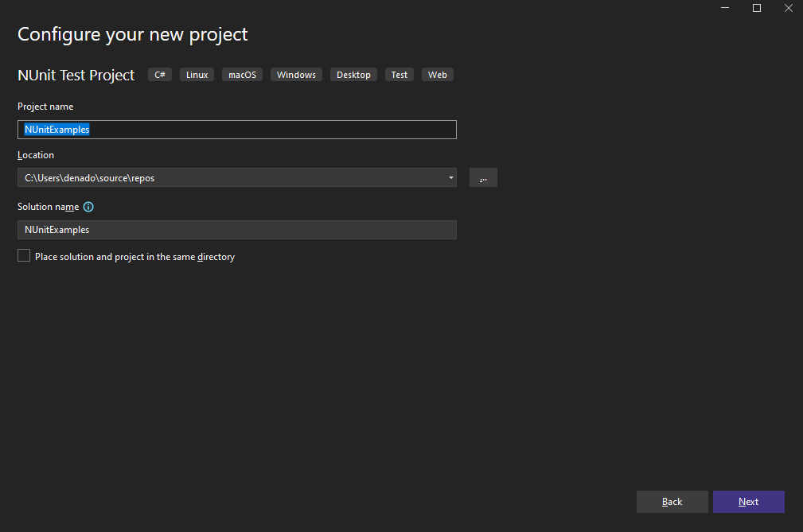Click the Project name input field
The width and height of the screenshot is (803, 532).
pos(237,130)
